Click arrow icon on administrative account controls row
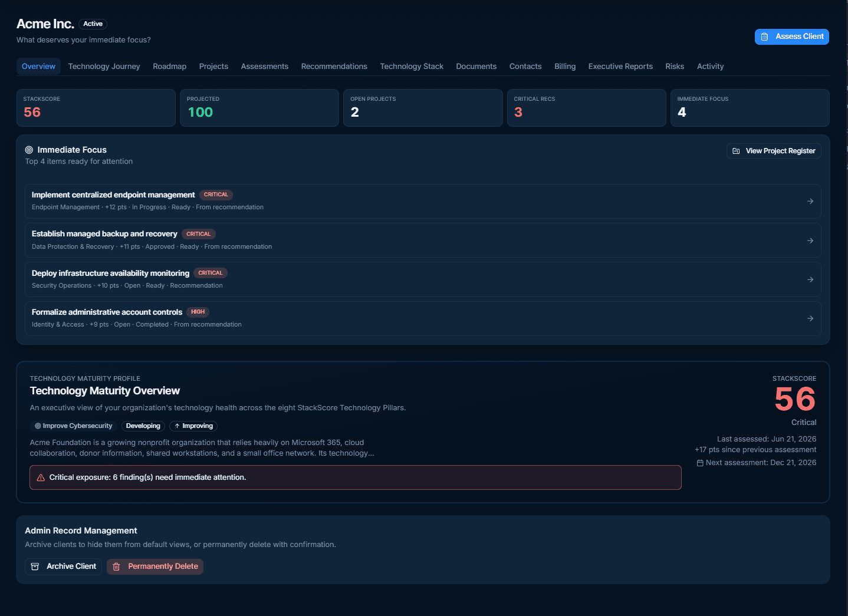848x616 pixels. pyautogui.click(x=810, y=318)
